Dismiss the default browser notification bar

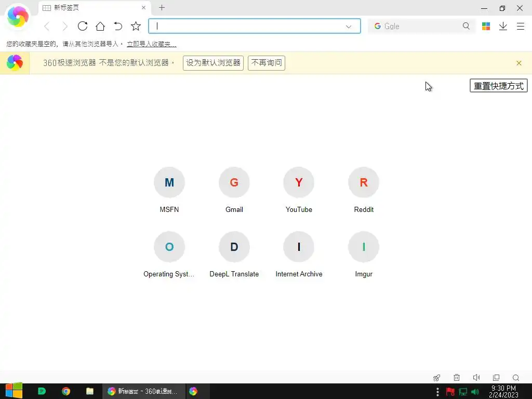coord(519,63)
